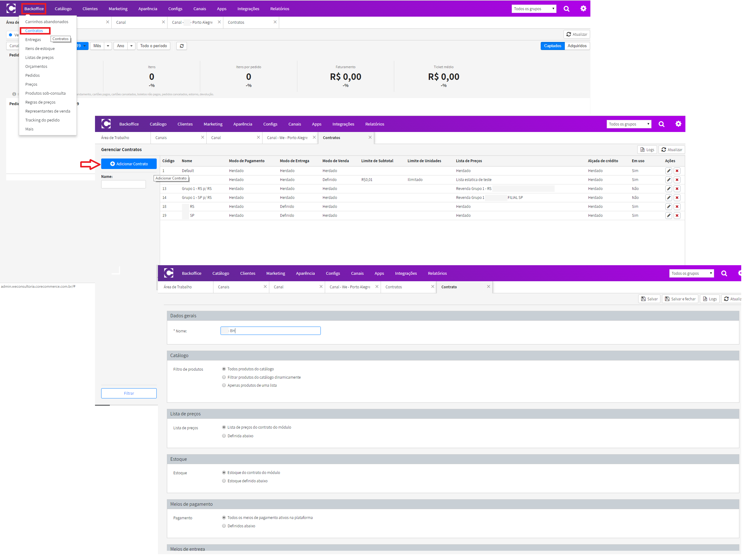Viewport: 744px width, 560px height.
Task: Sort by the Código column header
Action: pyautogui.click(x=168, y=161)
